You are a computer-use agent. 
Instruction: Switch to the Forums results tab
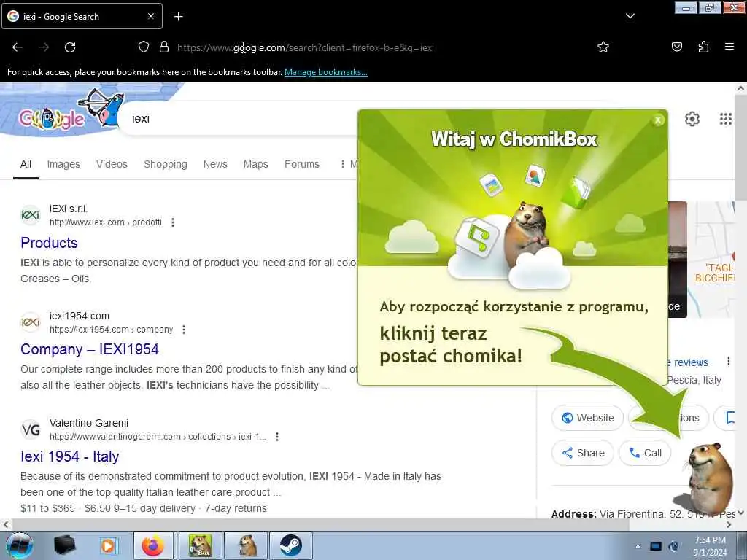(x=302, y=164)
